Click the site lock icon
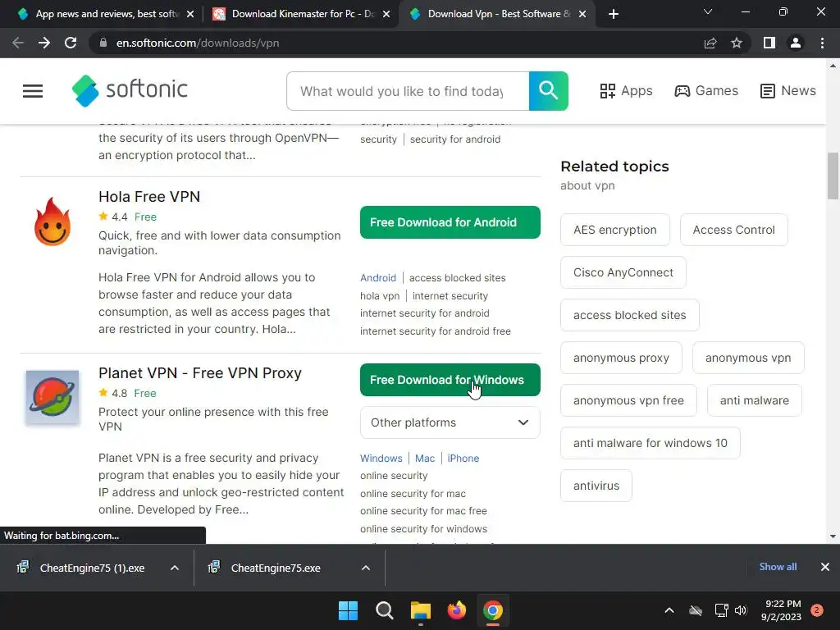This screenshot has height=630, width=840. (103, 43)
